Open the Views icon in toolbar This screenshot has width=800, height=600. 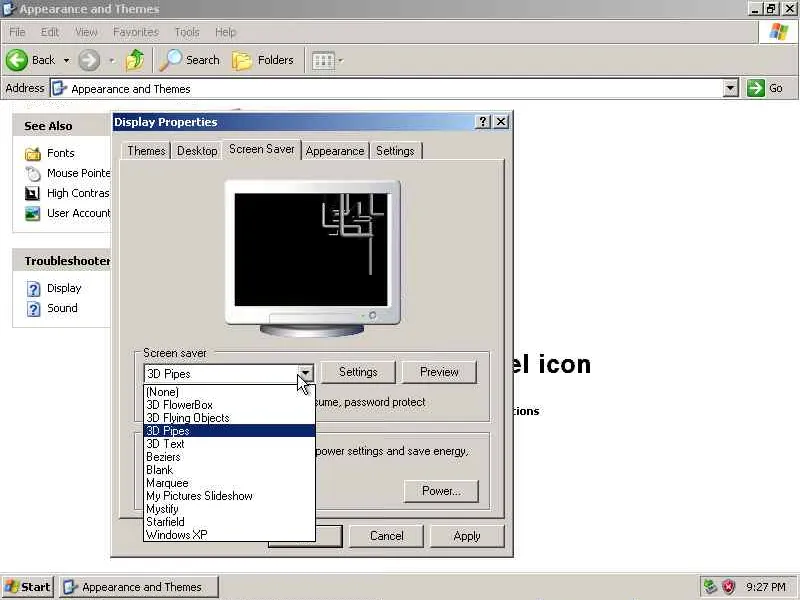pyautogui.click(x=323, y=61)
